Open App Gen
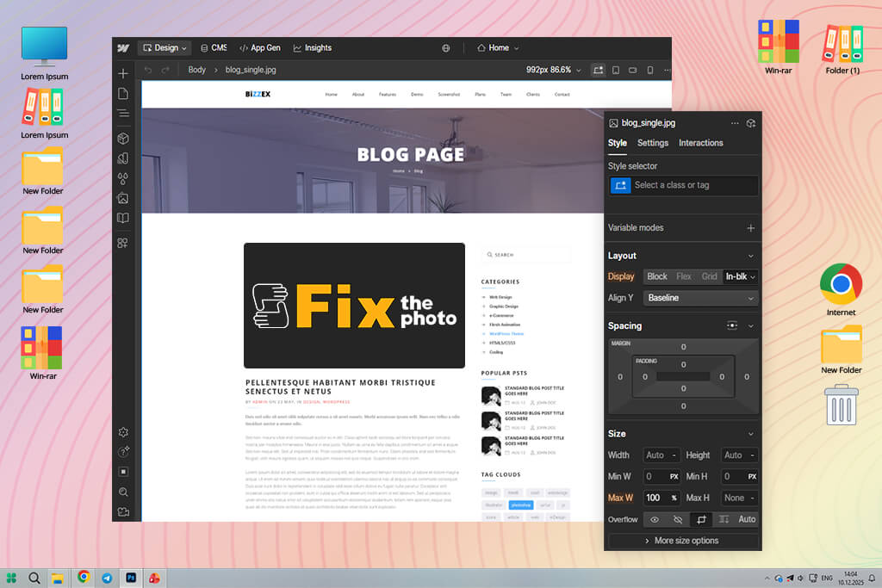The height and width of the screenshot is (588, 882). (x=260, y=48)
